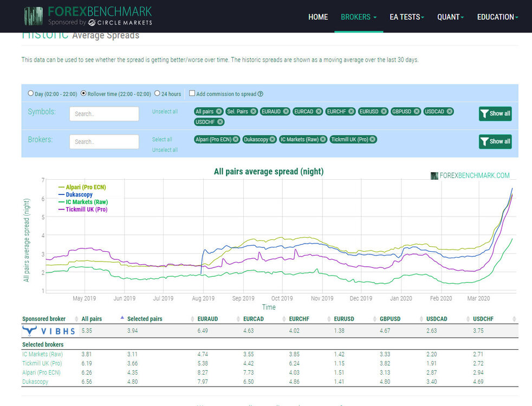Screen dimensions: 532x406
Task: Click Show all for Symbols
Action: [495, 114]
